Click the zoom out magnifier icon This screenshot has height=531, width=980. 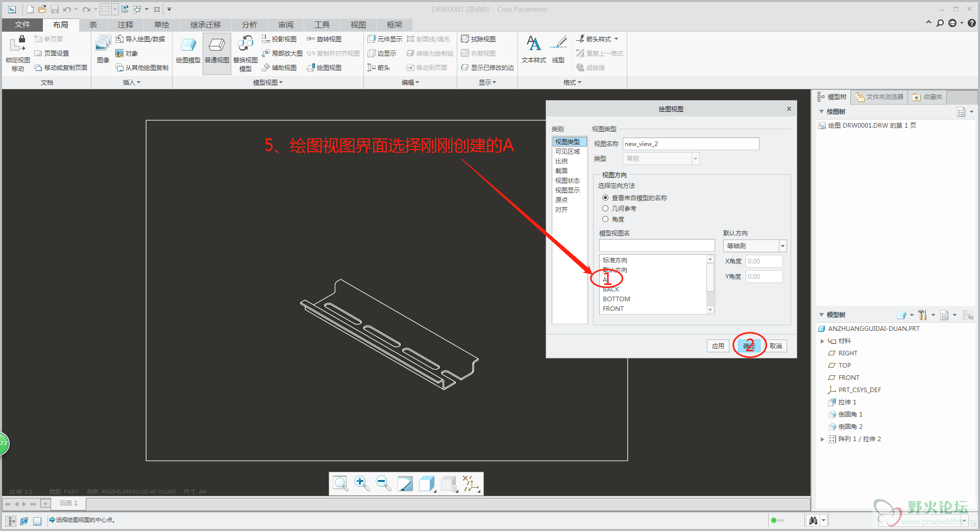383,484
